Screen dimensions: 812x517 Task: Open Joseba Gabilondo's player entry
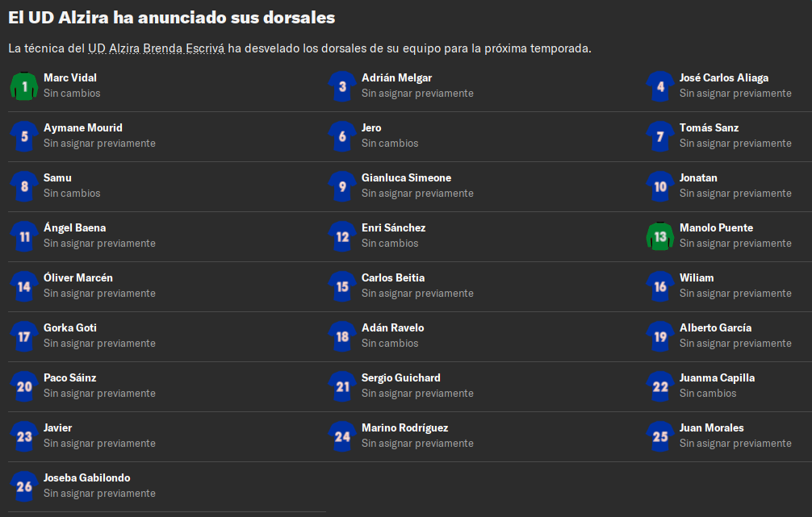(x=87, y=477)
